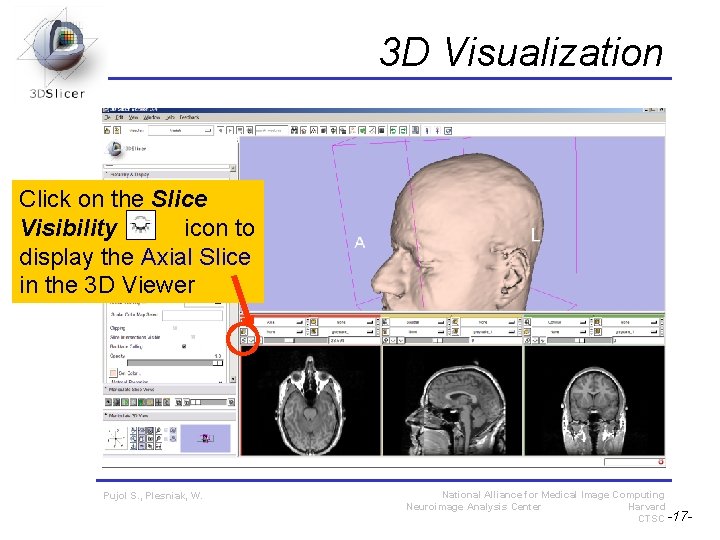The height and width of the screenshot is (540, 720).
Task: Click the module panel scrollbar down arrow
Action: [x=233, y=379]
